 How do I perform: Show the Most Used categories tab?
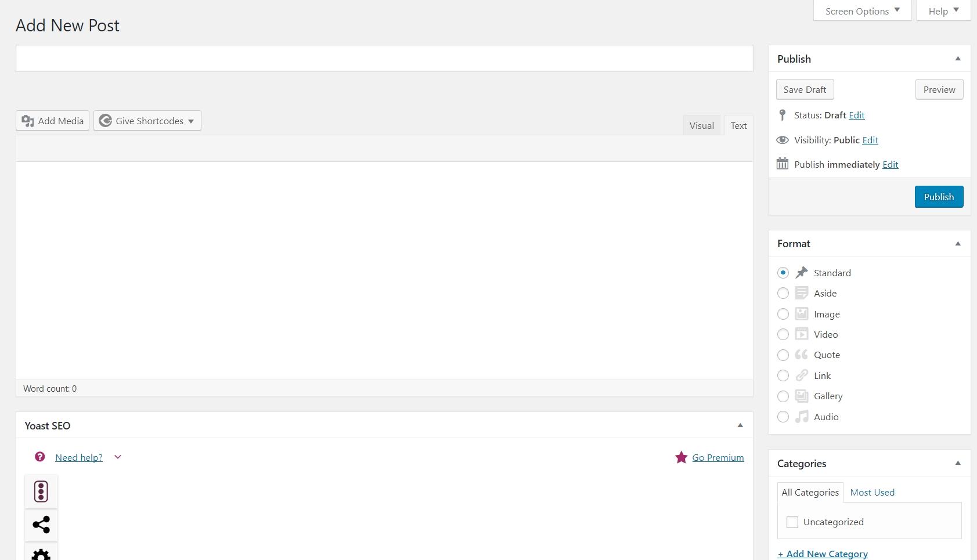point(872,492)
